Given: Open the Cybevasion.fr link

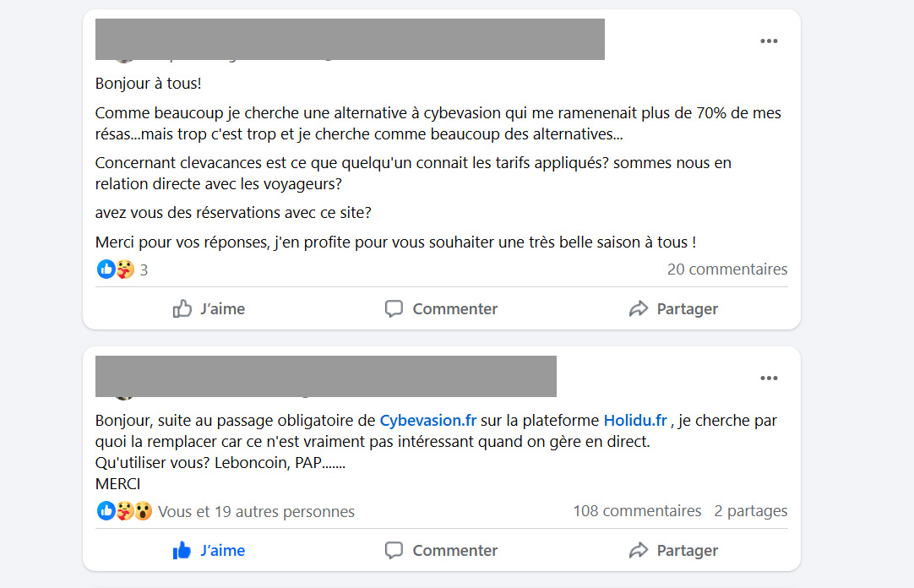Looking at the screenshot, I should click(x=428, y=420).
